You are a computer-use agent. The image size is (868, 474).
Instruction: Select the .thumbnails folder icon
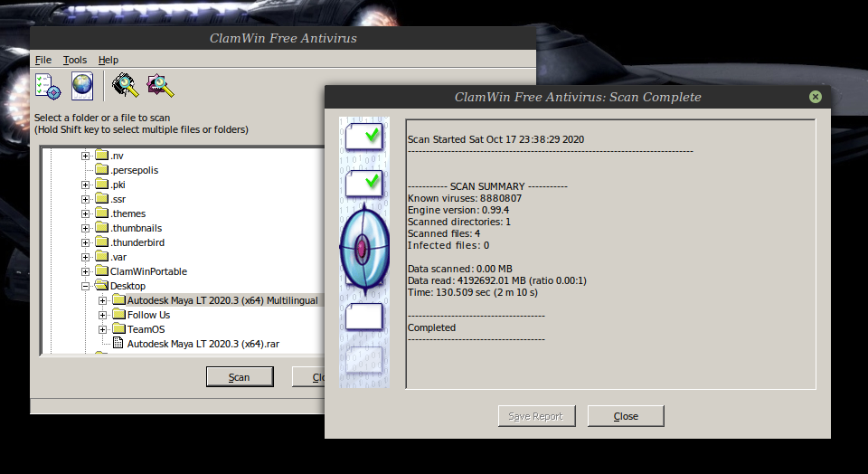pyautogui.click(x=101, y=226)
